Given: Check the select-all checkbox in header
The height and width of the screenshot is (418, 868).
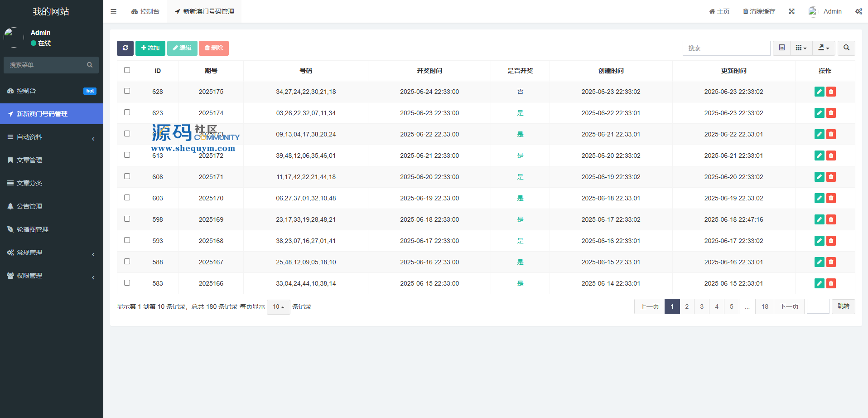Looking at the screenshot, I should tap(127, 70).
